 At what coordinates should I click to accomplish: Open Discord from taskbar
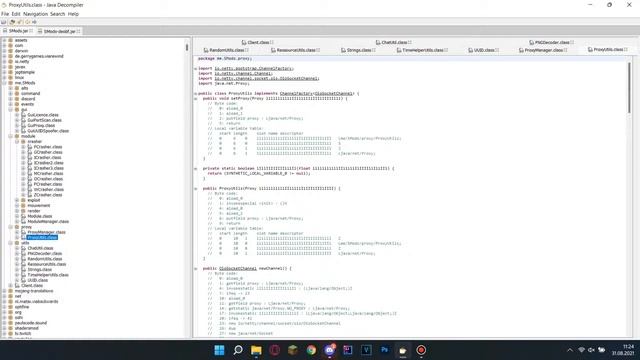pos(330,350)
